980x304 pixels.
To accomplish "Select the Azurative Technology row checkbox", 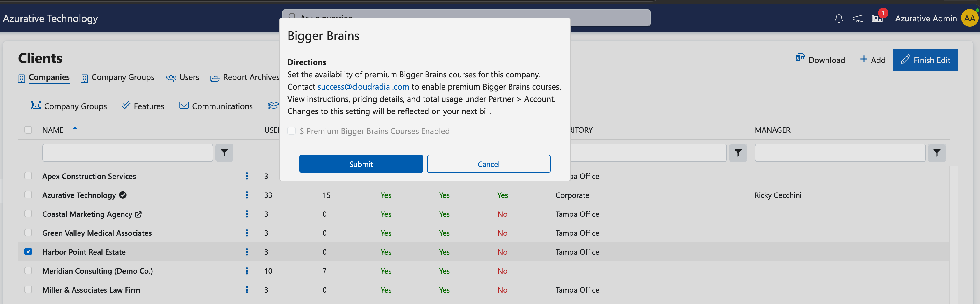I will (28, 195).
